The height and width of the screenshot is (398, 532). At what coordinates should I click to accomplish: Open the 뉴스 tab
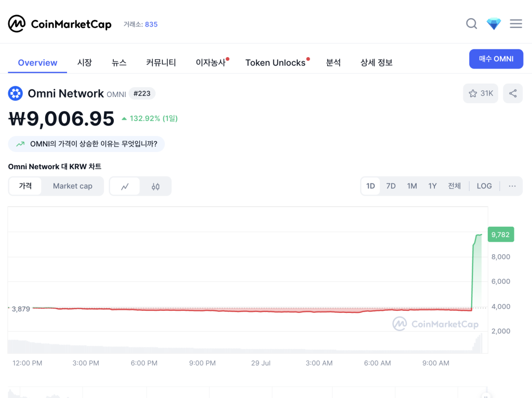tap(119, 63)
